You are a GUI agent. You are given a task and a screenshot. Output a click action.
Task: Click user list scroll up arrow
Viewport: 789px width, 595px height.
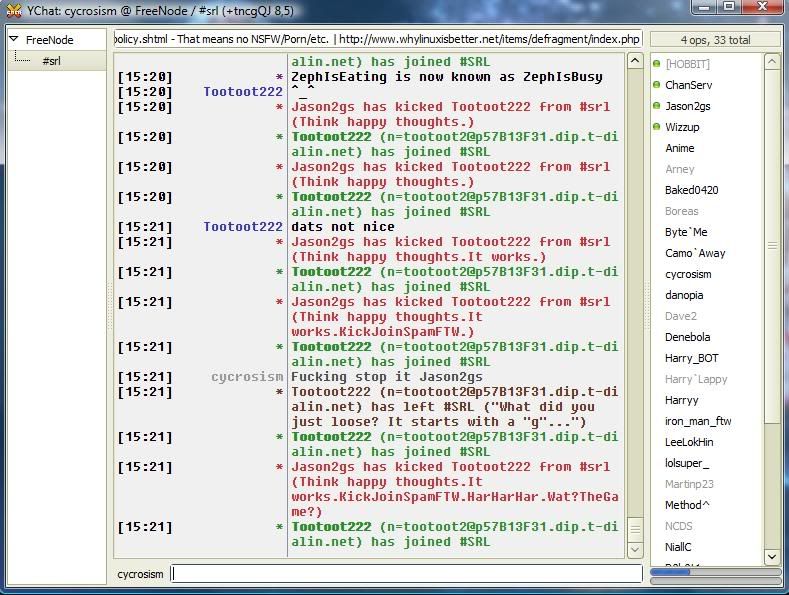tap(772, 62)
